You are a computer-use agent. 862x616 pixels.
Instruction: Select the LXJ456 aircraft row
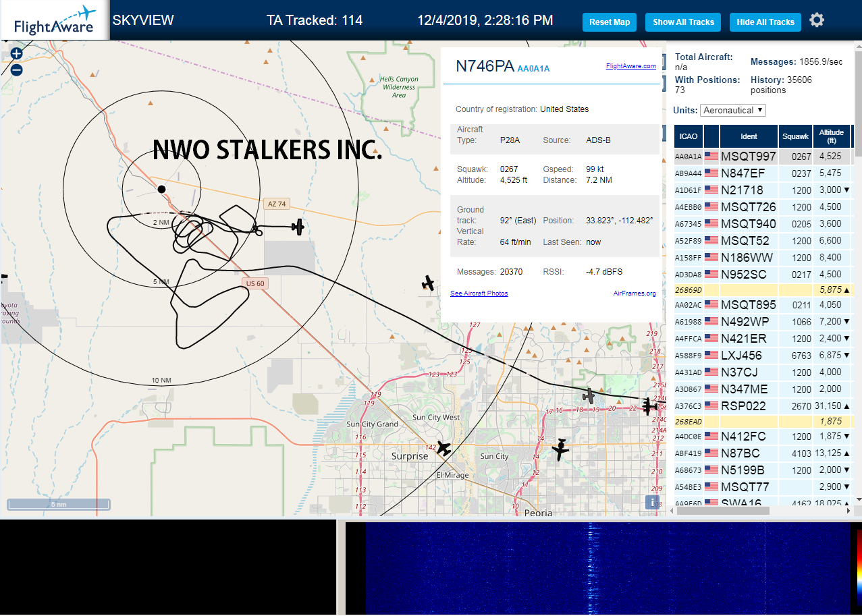pos(763,356)
